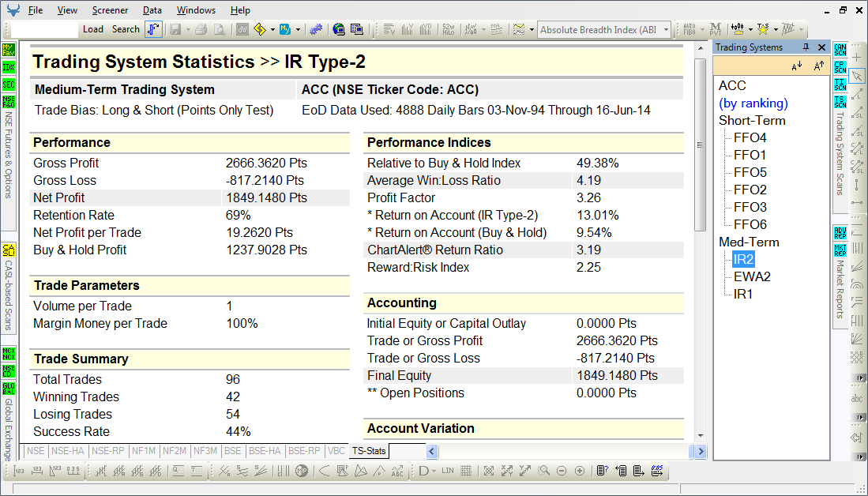The width and height of the screenshot is (868, 496).
Task: Click the MP circle icon in bottom toolbar
Action: click(301, 471)
